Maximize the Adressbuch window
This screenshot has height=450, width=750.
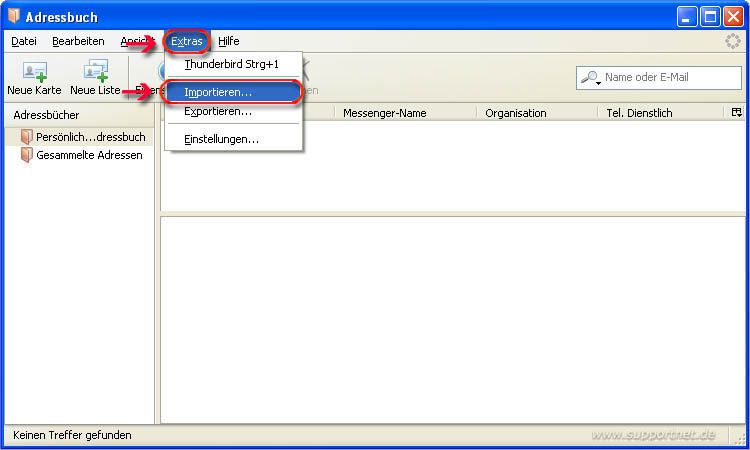(x=710, y=17)
